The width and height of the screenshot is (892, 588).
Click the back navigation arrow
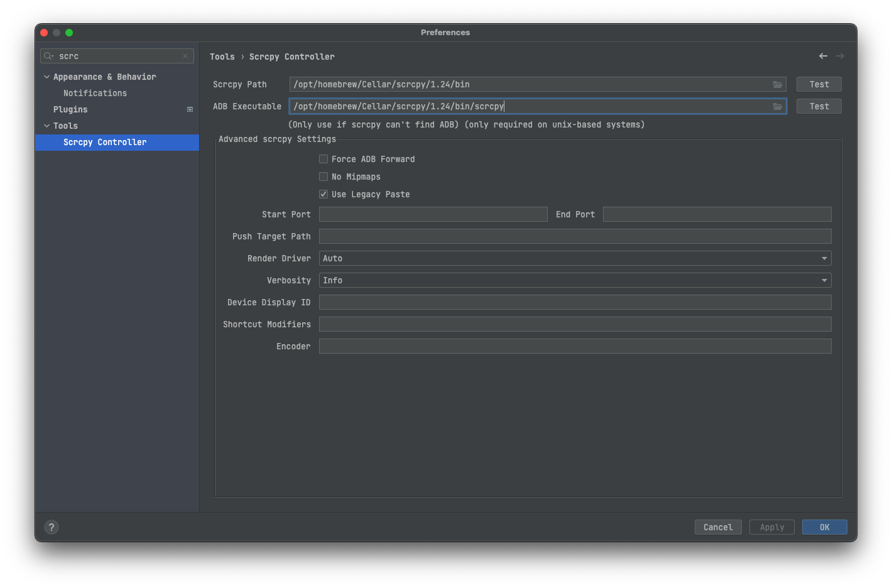(x=823, y=56)
